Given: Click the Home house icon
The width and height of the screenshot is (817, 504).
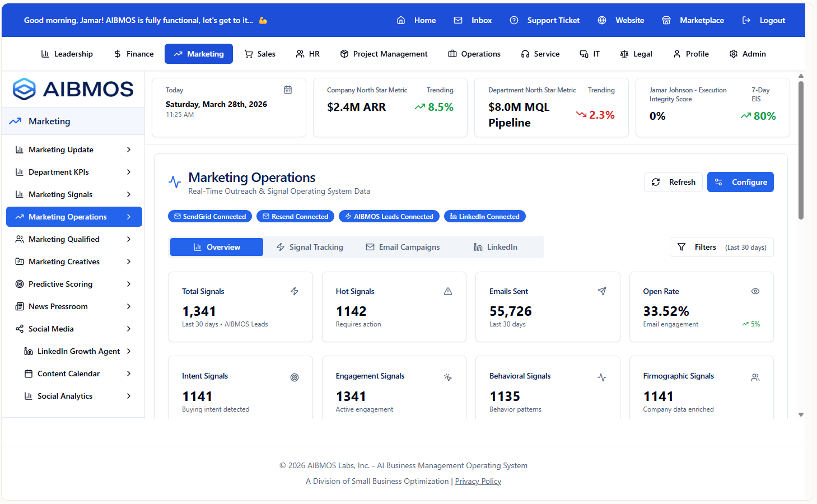Looking at the screenshot, I should tap(401, 20).
